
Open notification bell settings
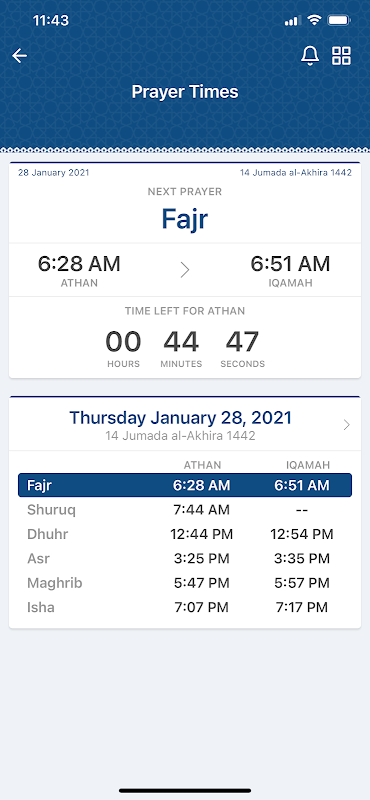pos(310,56)
